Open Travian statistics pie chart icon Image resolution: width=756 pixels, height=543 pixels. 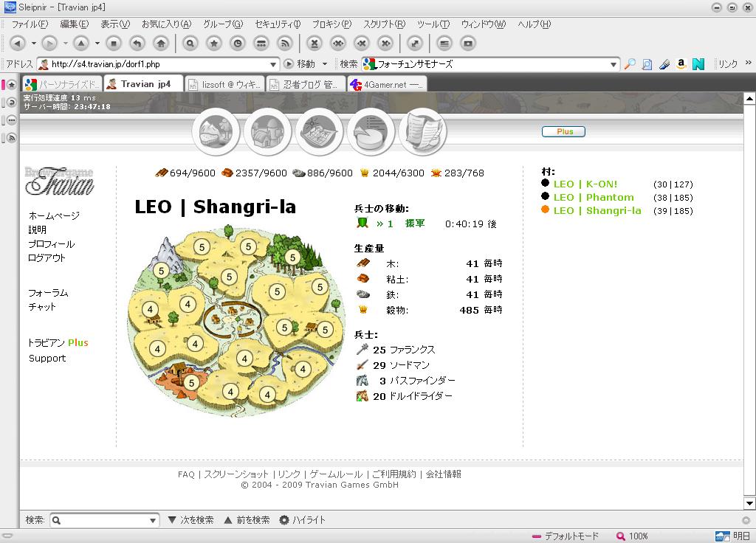tap(371, 131)
